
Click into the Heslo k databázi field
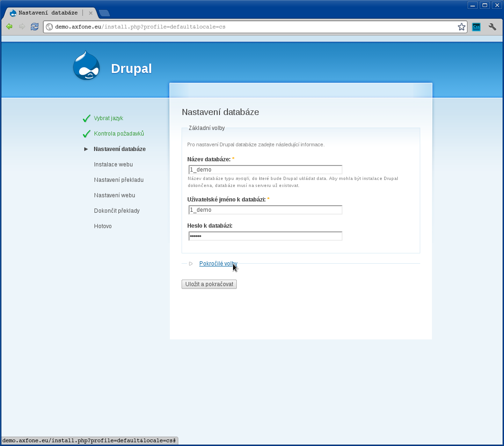[265, 236]
